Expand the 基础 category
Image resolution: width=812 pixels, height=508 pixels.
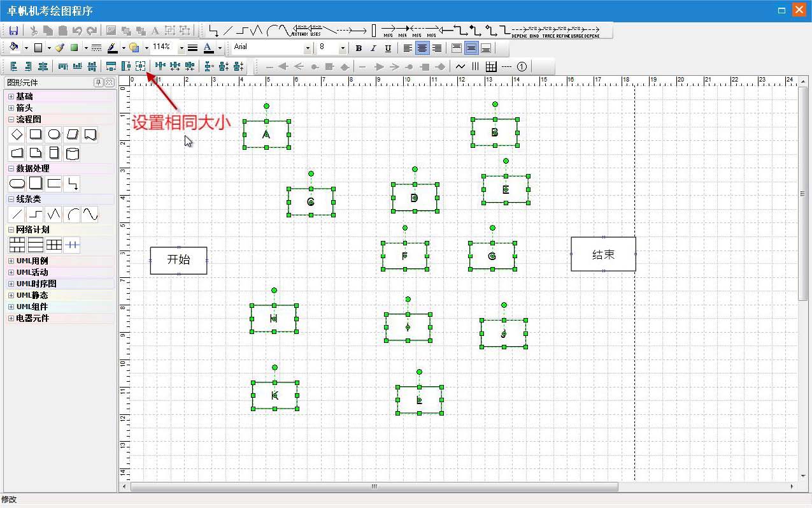(x=11, y=96)
